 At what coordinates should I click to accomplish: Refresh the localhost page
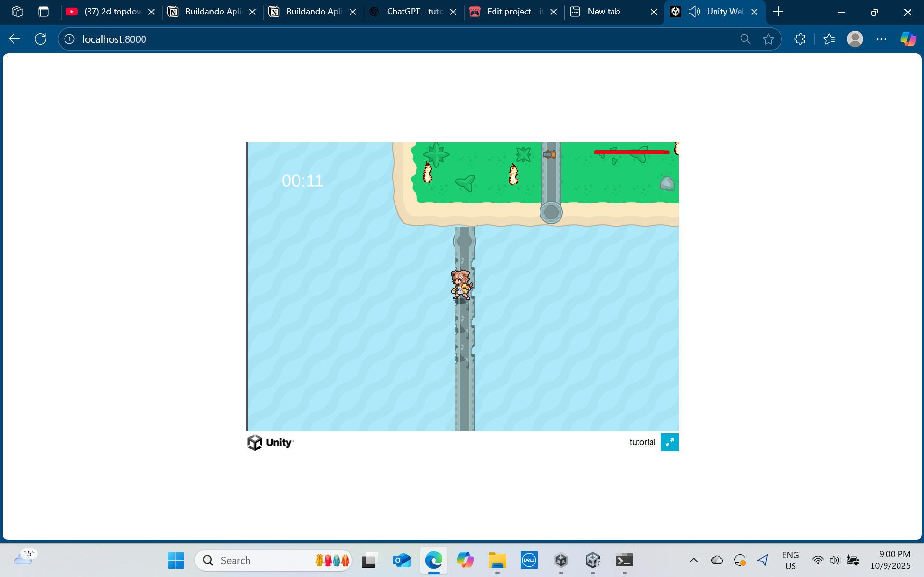tap(40, 39)
